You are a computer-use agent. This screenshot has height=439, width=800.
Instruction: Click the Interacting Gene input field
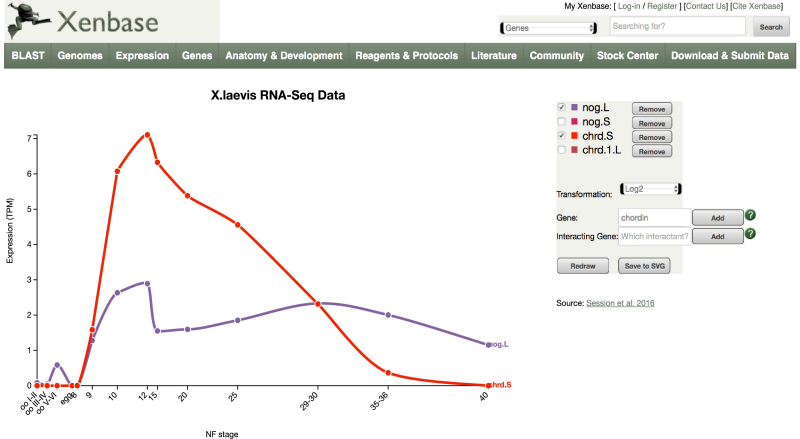point(654,236)
